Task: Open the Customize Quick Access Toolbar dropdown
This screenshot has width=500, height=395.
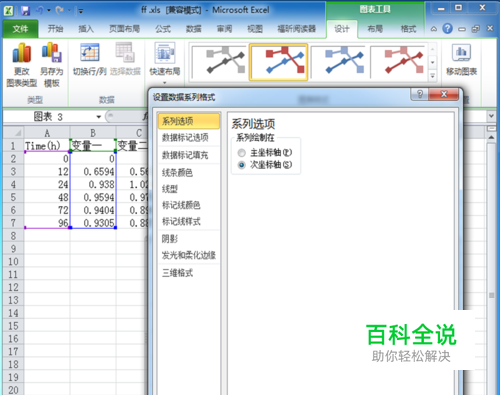Action: click(x=81, y=11)
